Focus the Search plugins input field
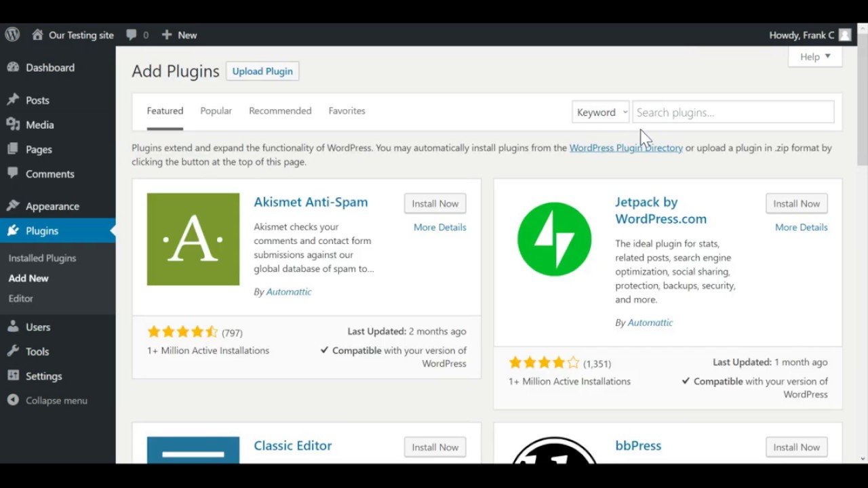868x488 pixels. [733, 113]
